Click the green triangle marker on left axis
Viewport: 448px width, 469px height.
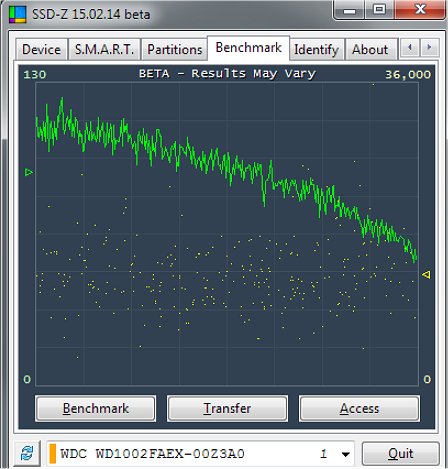tap(29, 172)
